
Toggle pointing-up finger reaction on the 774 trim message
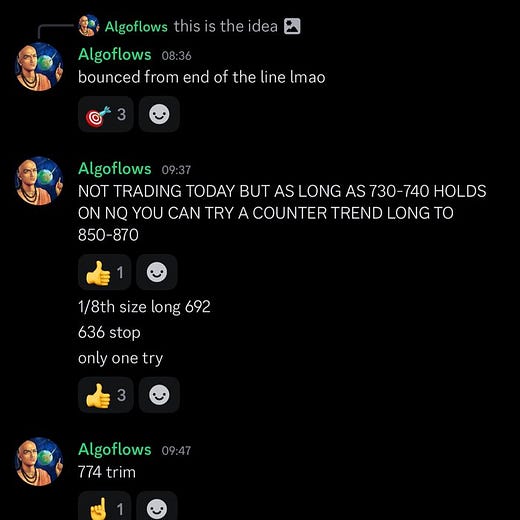coord(104,506)
